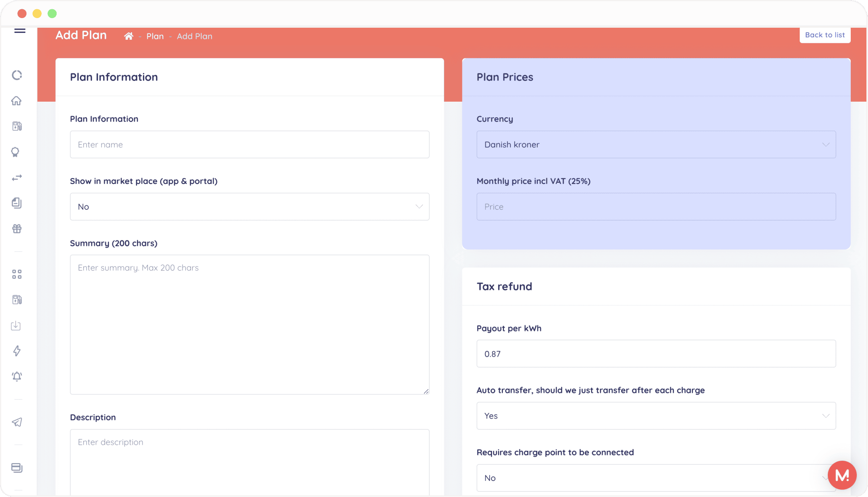Screen dimensions: 868x497
Task: Click the Add Plan page title
Action: [81, 35]
